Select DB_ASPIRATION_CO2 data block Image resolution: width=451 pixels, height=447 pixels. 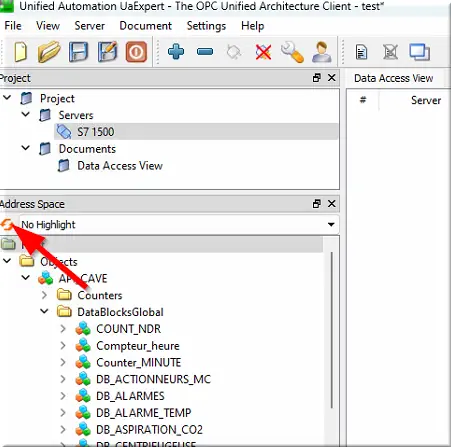click(x=149, y=430)
